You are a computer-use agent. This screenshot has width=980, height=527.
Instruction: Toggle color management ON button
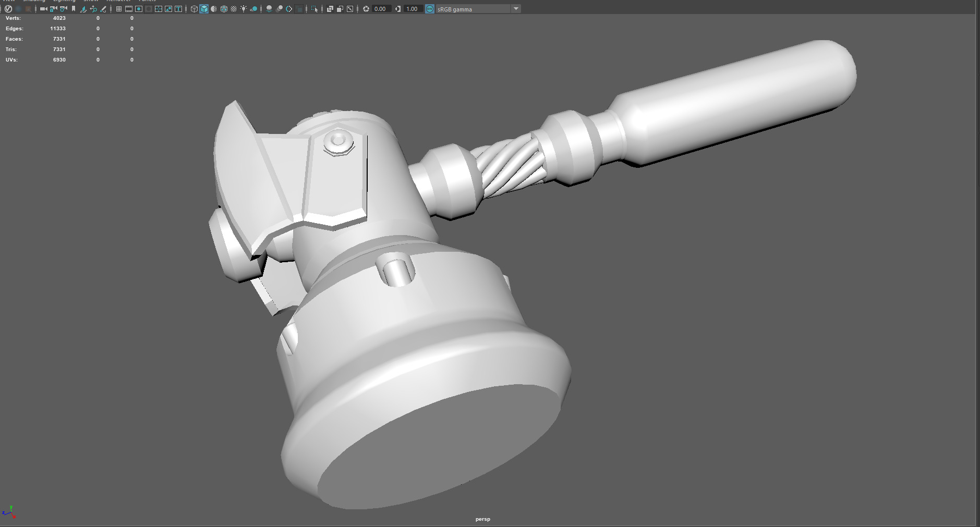430,9
